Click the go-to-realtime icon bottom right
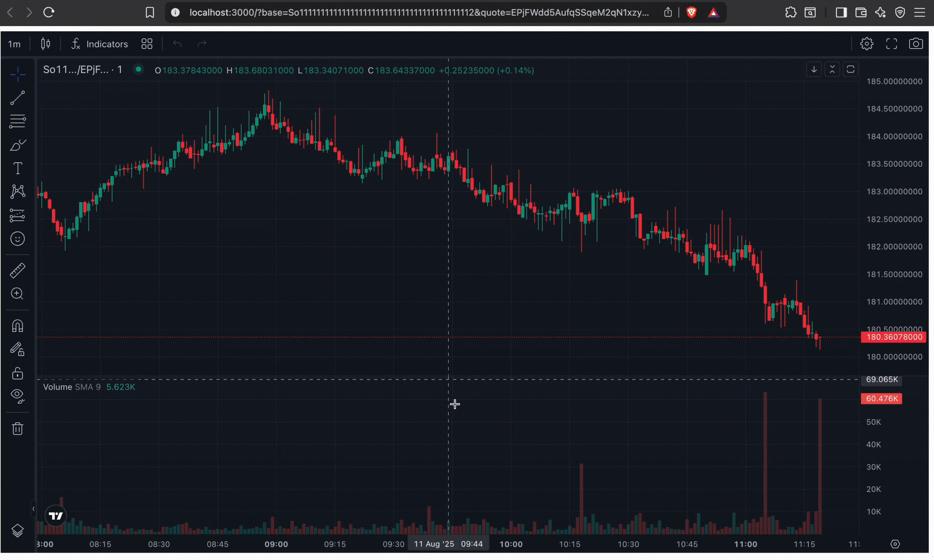 pos(895,544)
